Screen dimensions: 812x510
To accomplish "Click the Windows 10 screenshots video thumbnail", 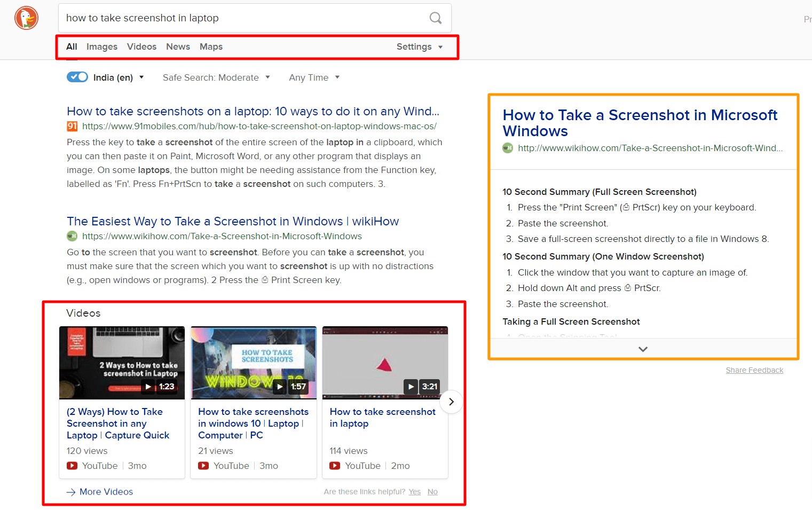I will (x=254, y=363).
